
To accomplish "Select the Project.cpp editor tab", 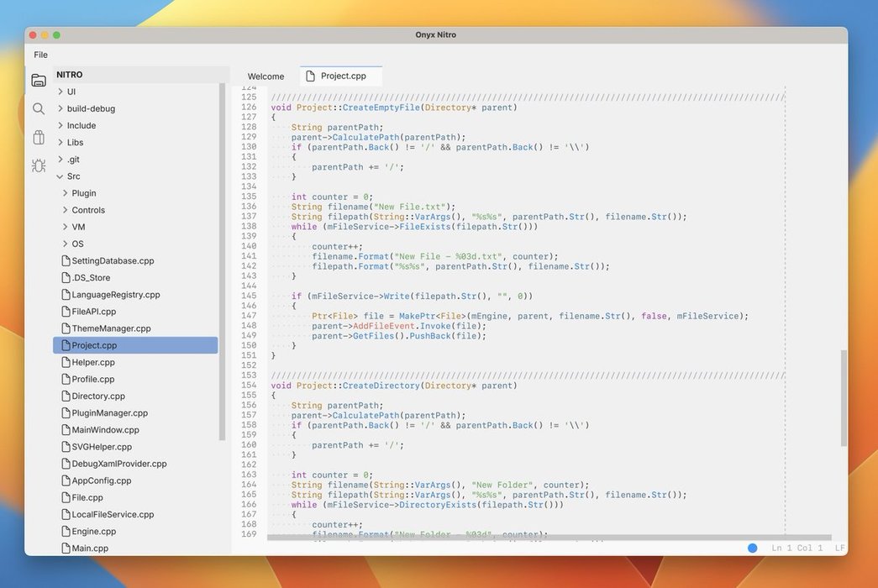I will point(341,76).
